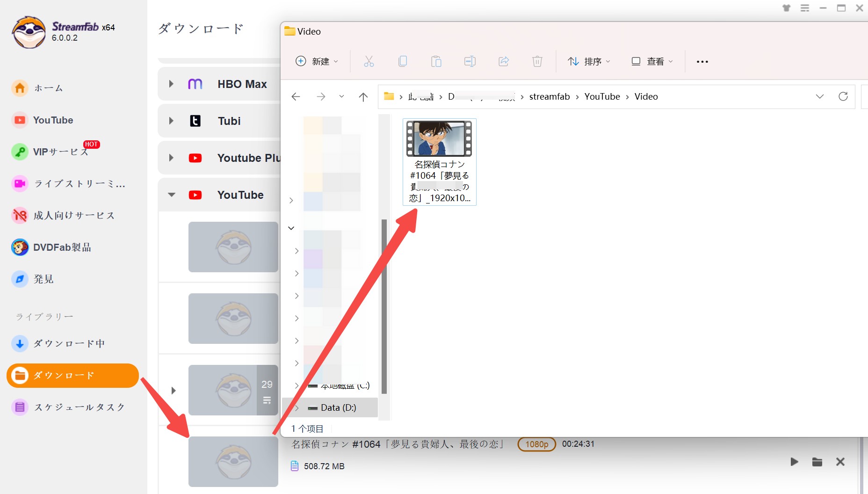Open the 排序 sort dropdown
Screen dimensions: 868x494
tap(589, 61)
